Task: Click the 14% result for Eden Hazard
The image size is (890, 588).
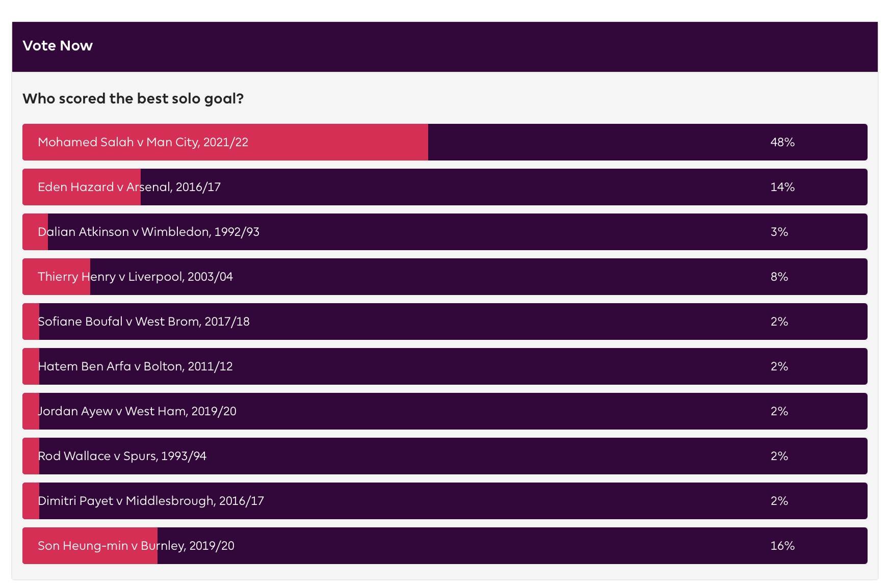Action: tap(782, 187)
